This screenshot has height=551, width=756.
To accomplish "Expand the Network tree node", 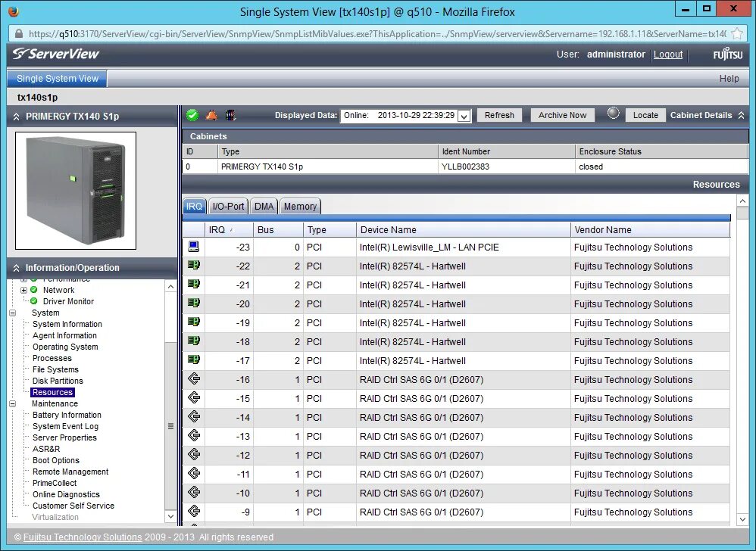I will pyautogui.click(x=23, y=290).
